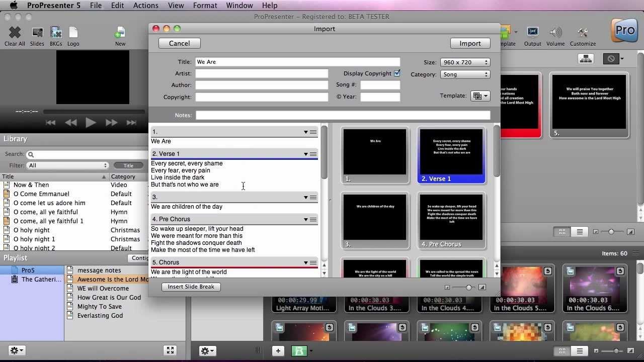
Task: Open the Window menu
Action: (x=239, y=6)
